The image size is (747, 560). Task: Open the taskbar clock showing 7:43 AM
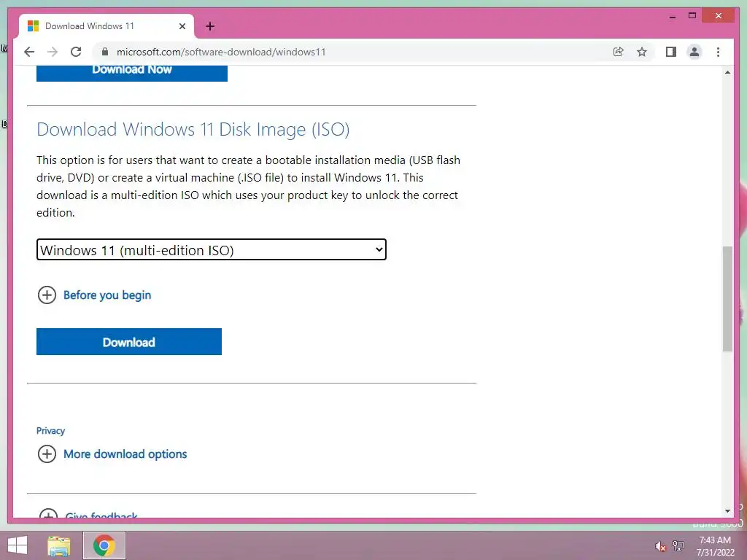[715, 546]
